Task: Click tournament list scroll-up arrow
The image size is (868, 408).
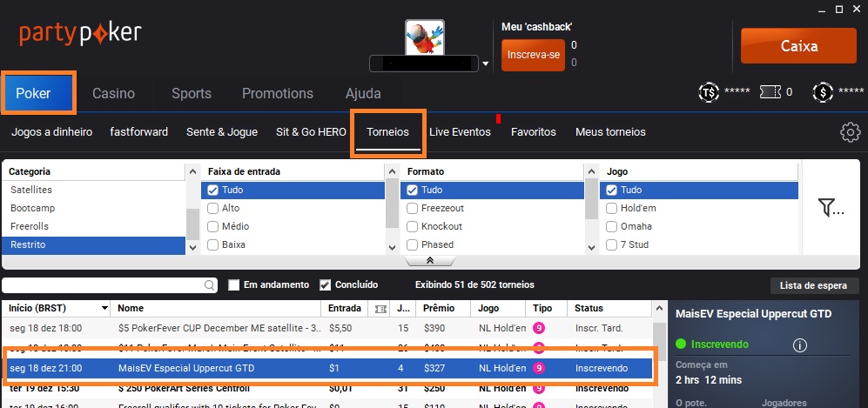Action: click(659, 308)
